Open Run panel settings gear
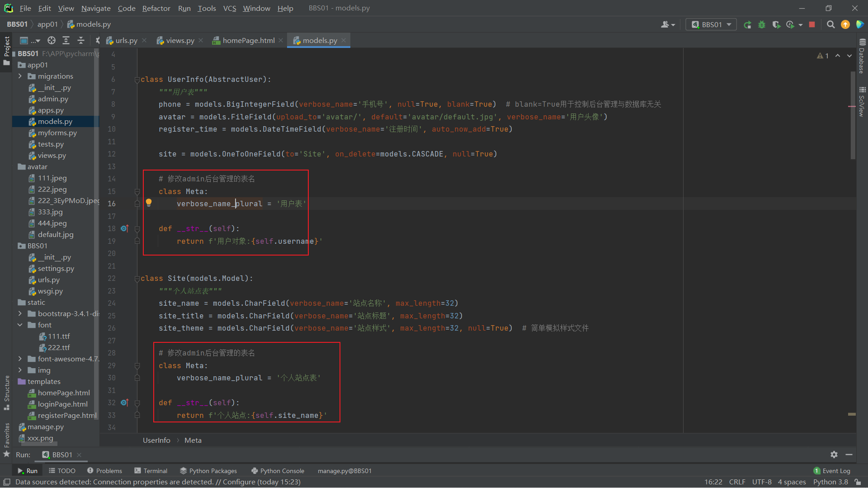 834,455
